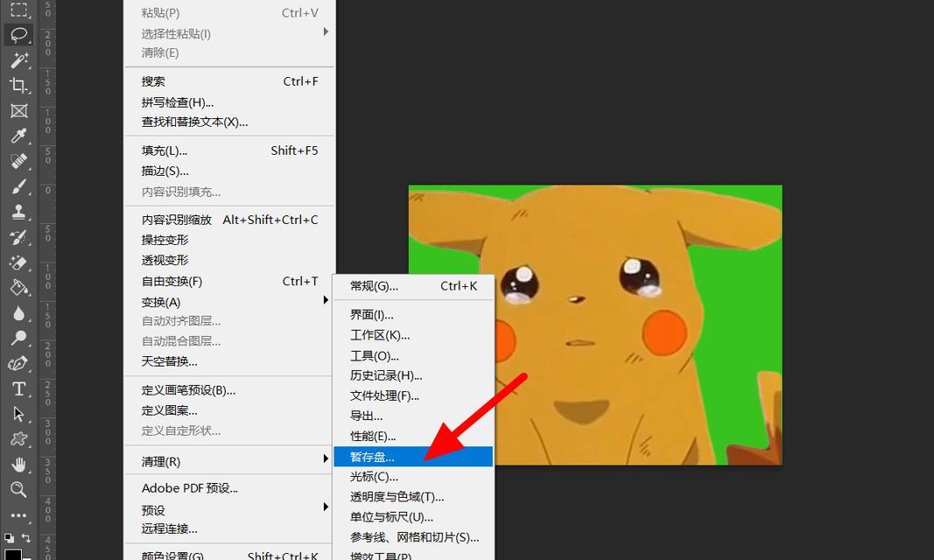Select the Hand tool
The image size is (934, 560).
tap(18, 464)
